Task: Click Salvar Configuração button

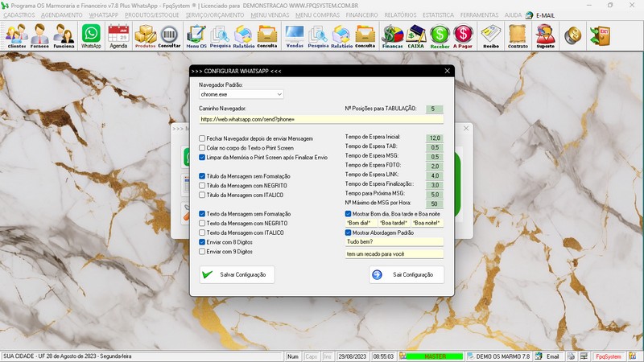Action: pyautogui.click(x=237, y=275)
